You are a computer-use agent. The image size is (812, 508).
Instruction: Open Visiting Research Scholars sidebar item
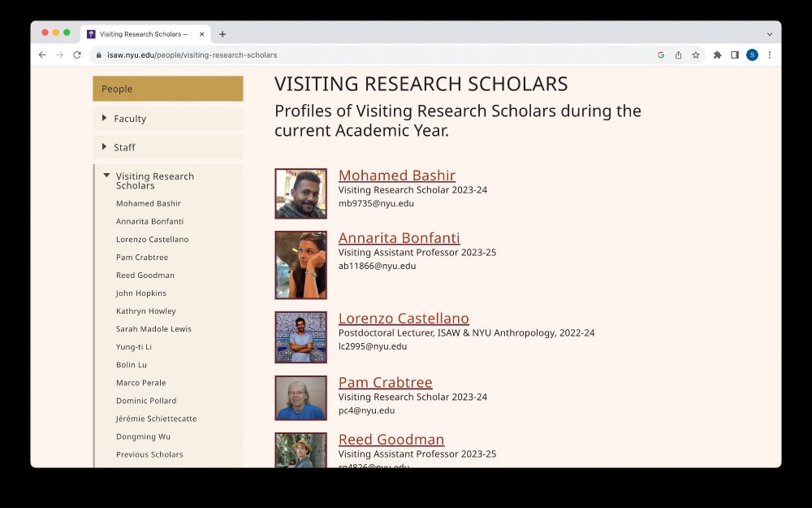click(x=155, y=181)
